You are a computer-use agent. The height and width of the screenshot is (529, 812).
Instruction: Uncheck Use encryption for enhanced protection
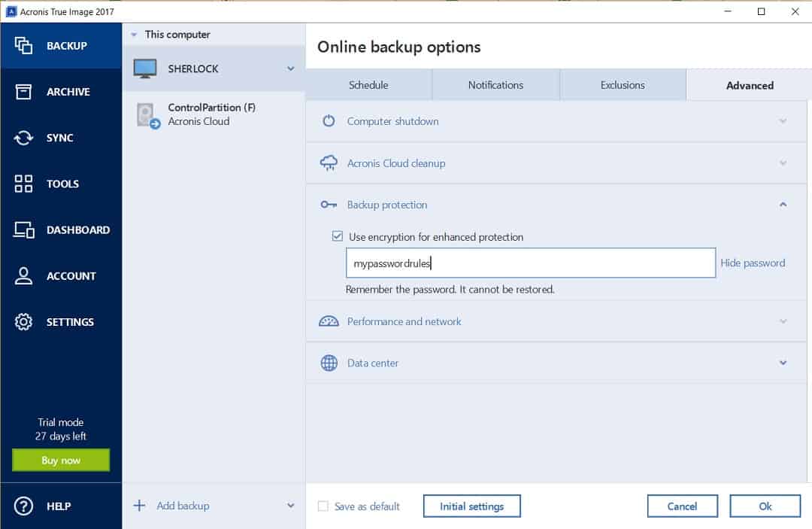(337, 236)
